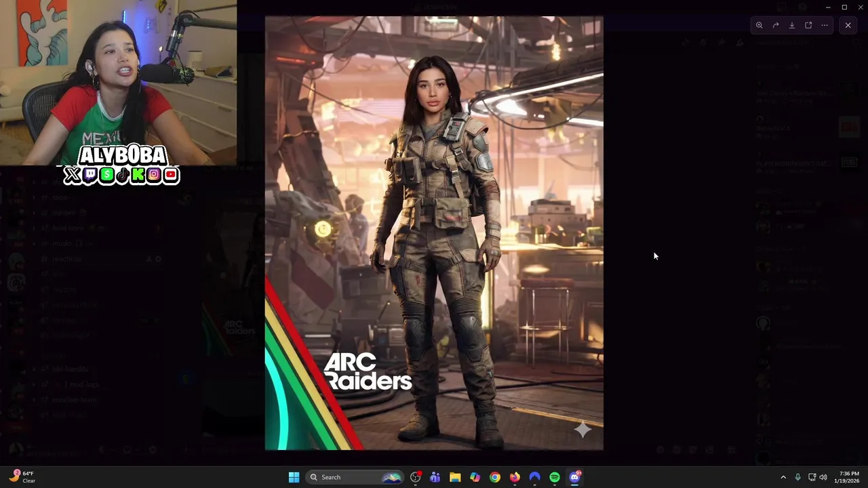Forward the image using the arrow icon
868x488 pixels.
[776, 25]
